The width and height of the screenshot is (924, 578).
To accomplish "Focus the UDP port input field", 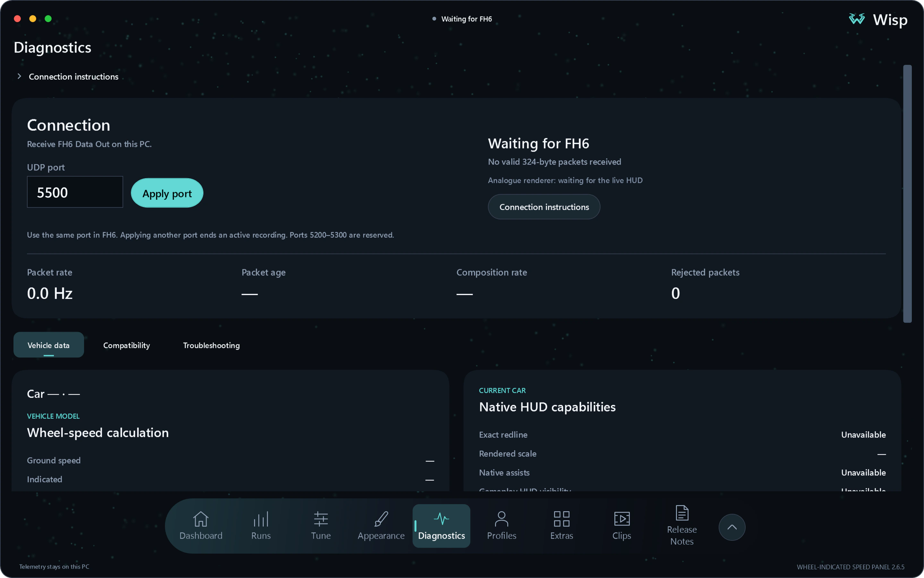I will 75,192.
